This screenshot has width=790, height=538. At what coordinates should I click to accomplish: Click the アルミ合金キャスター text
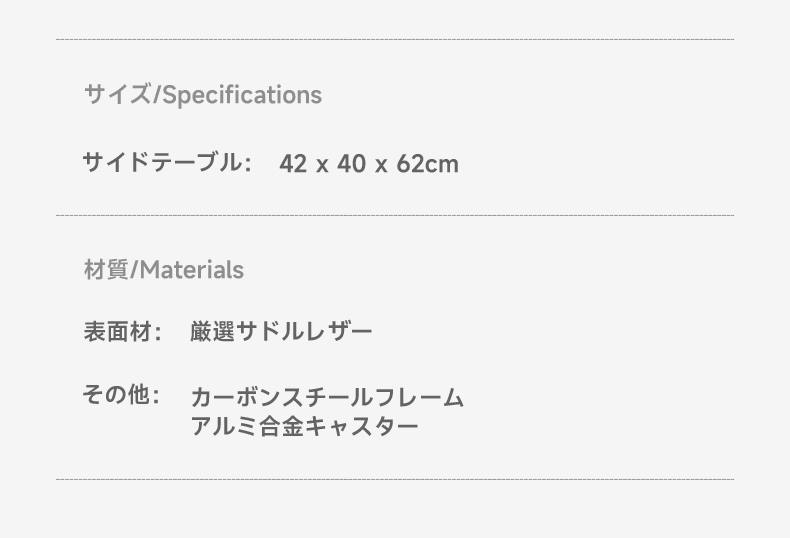(x=304, y=426)
